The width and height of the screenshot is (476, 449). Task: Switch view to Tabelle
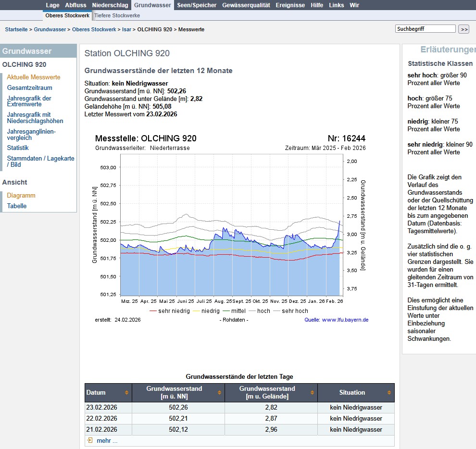point(17,206)
